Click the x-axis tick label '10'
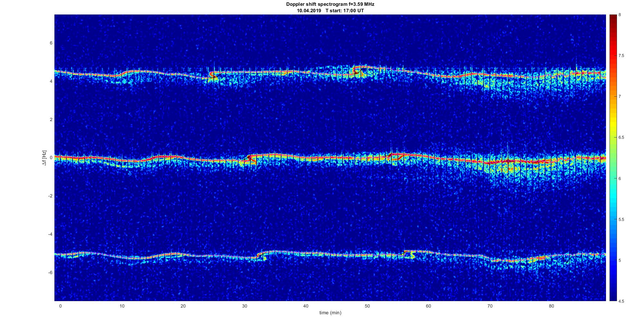 pyautogui.click(x=122, y=306)
